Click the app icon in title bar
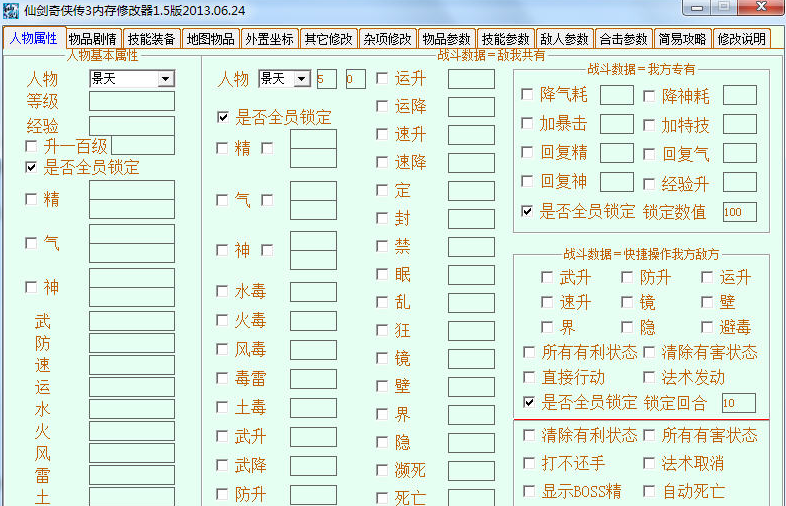The height and width of the screenshot is (506, 786). tap(11, 10)
